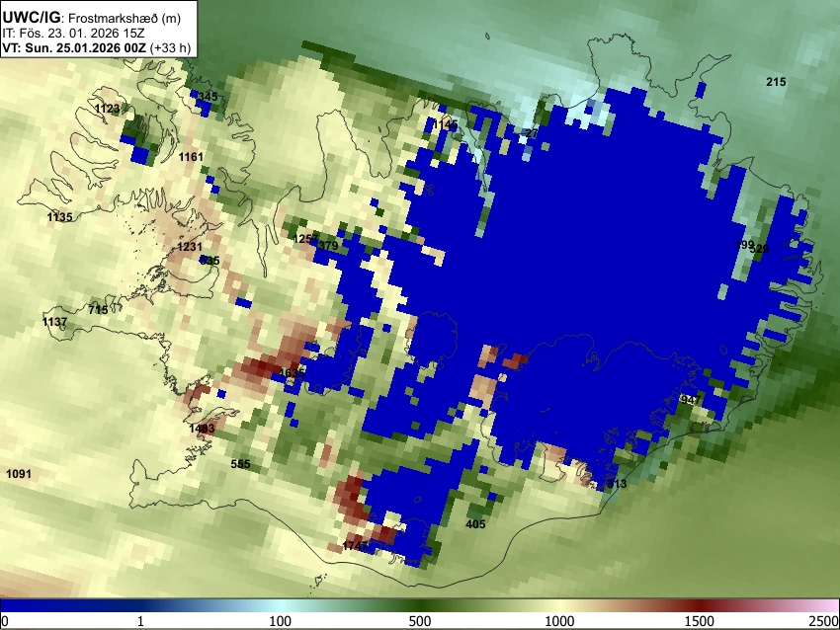Click the map value label '1161'
The width and height of the screenshot is (840, 630).
tap(191, 157)
